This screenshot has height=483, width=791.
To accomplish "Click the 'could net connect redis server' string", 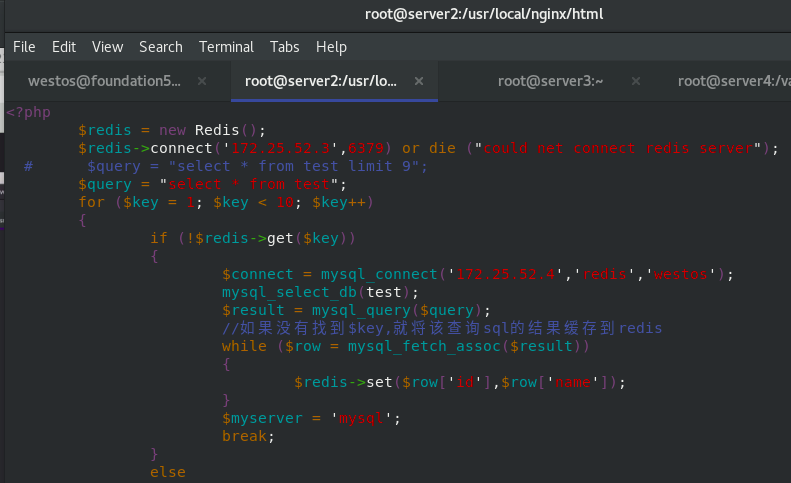I will [618, 148].
